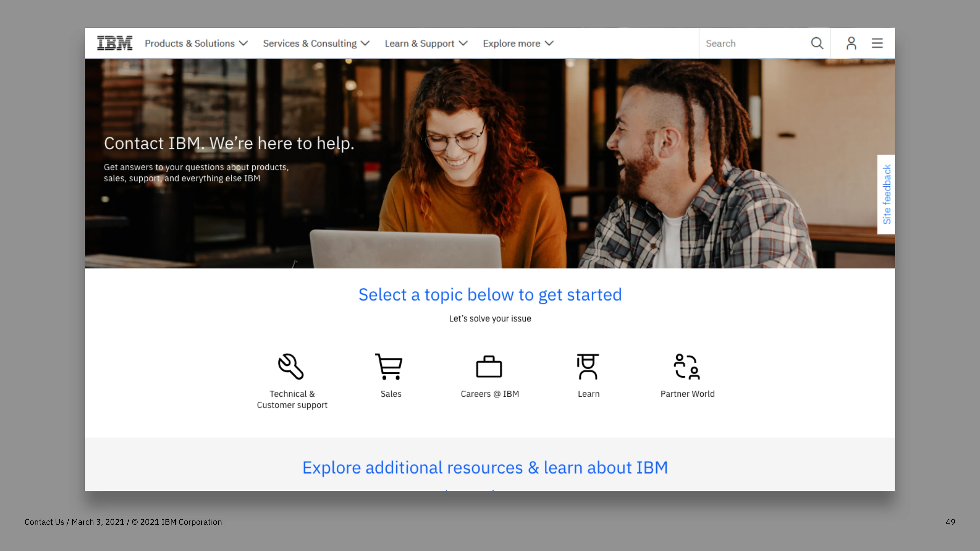Screen dimensions: 980x551
Task: Open the Site feedback tab
Action: coord(886,194)
